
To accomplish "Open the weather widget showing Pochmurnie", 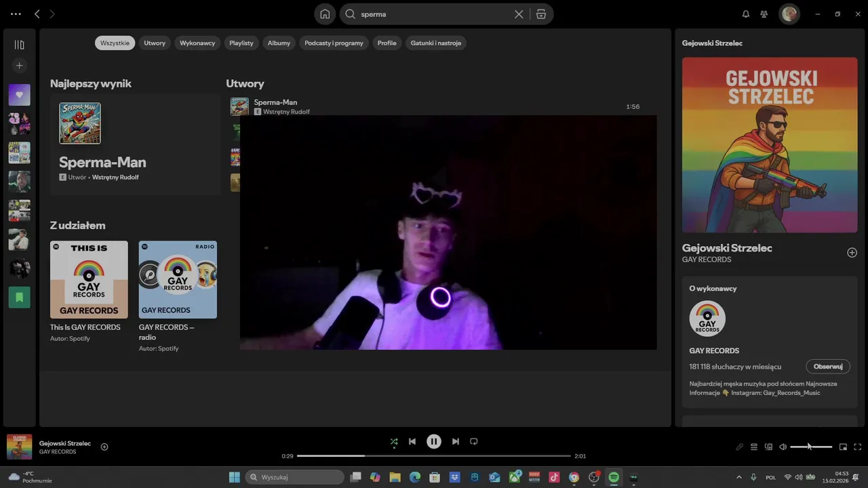I will point(30,477).
